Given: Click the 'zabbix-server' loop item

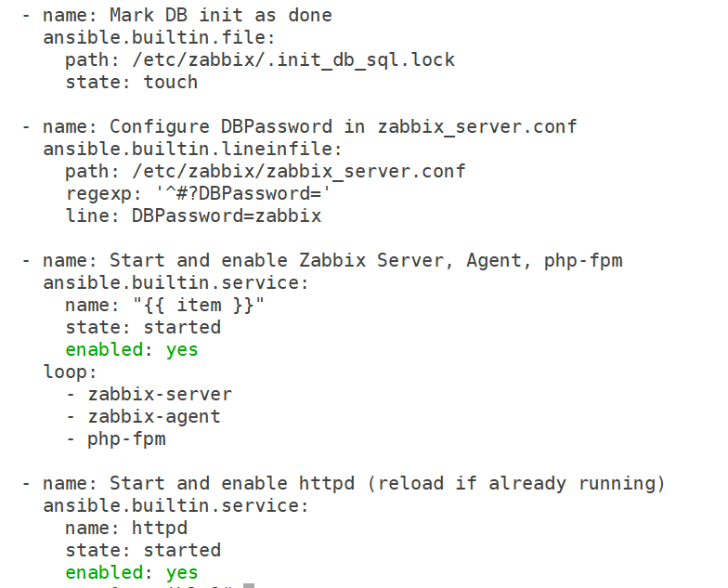Looking at the screenshot, I should click(x=160, y=394).
